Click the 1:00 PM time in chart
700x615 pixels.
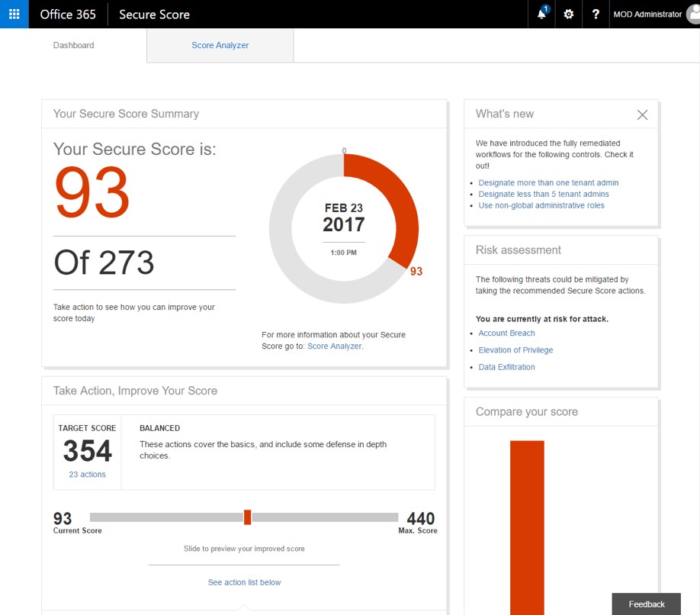[x=343, y=253]
